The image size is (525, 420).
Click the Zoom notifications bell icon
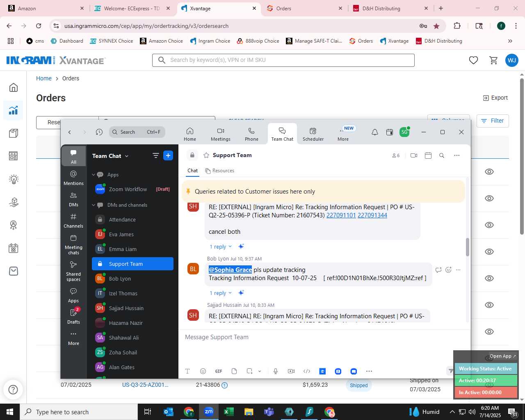tap(375, 132)
